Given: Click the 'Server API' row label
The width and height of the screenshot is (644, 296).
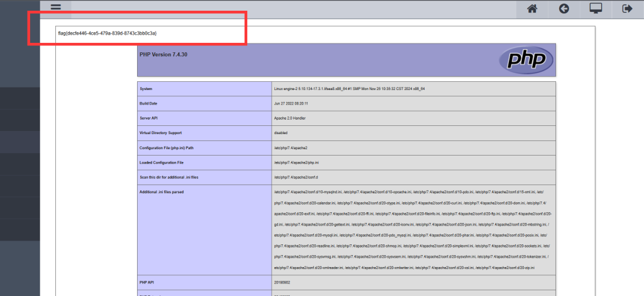Looking at the screenshot, I should [x=148, y=118].
